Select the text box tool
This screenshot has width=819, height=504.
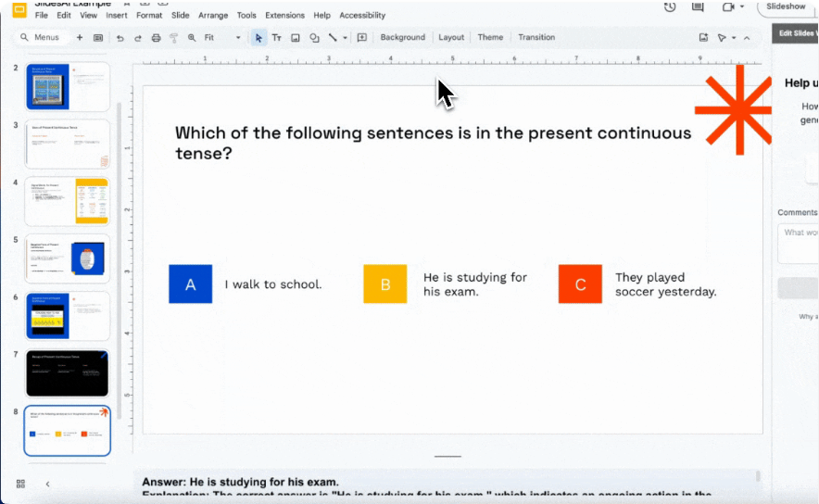(x=276, y=38)
